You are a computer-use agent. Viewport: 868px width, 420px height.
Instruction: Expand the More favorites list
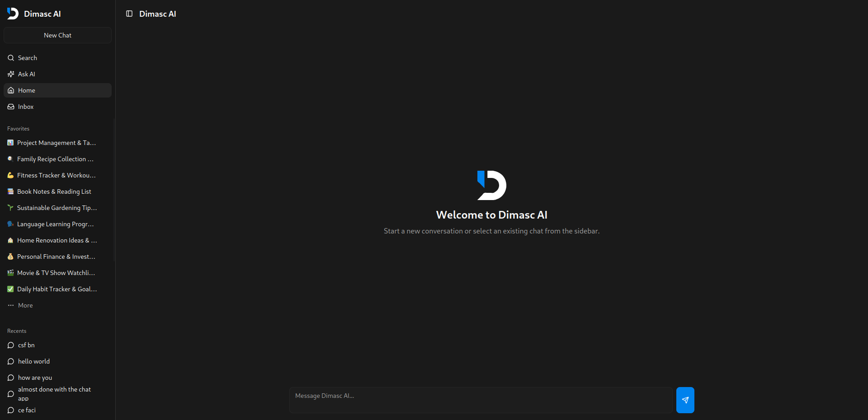tap(25, 305)
